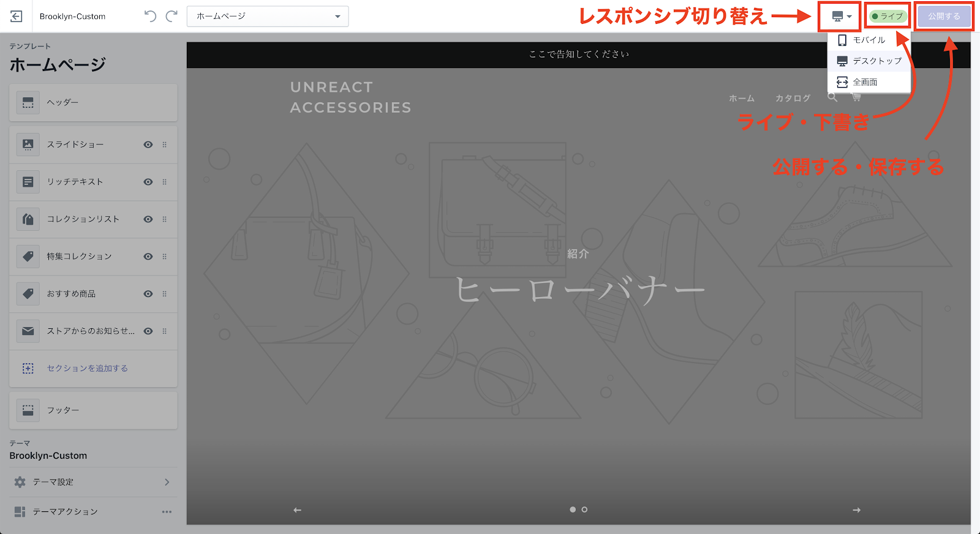Toggle visibility of おすすめ商品 section
Image resolution: width=980 pixels, height=534 pixels.
tap(148, 294)
